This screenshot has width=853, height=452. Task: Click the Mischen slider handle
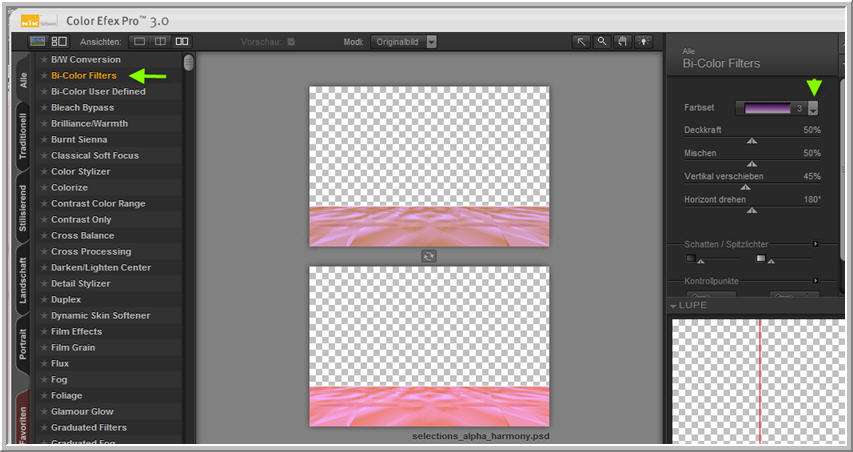(x=752, y=164)
